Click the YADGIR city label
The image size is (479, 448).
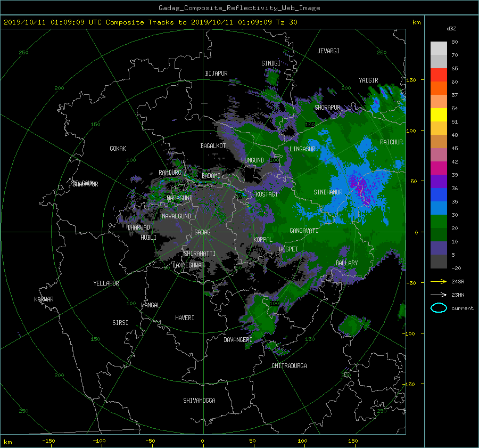368,80
